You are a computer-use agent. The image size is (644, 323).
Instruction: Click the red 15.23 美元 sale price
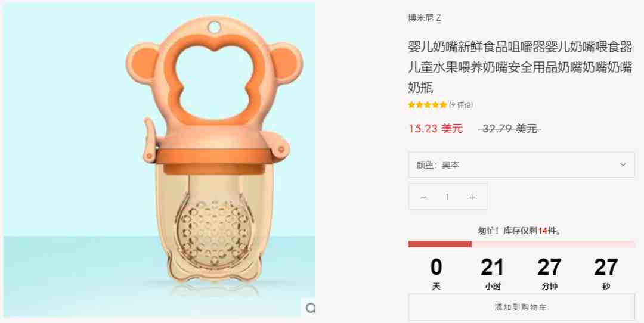[435, 129]
